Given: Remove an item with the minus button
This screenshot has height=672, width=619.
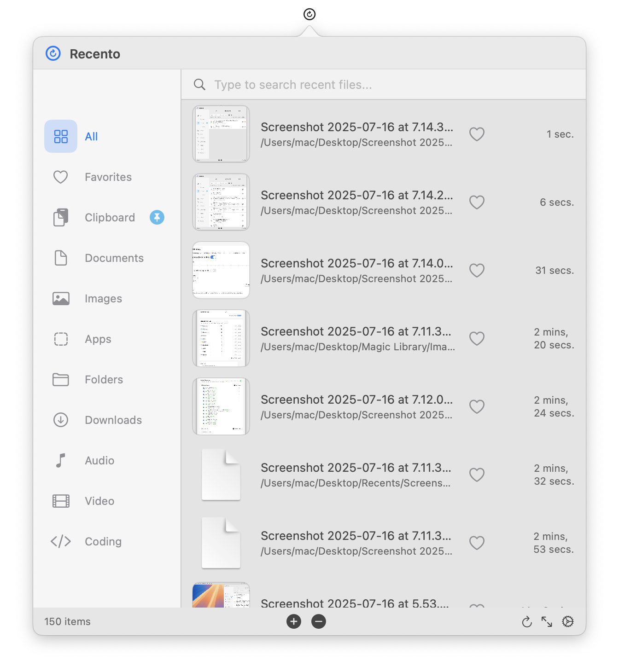Looking at the screenshot, I should coord(318,622).
